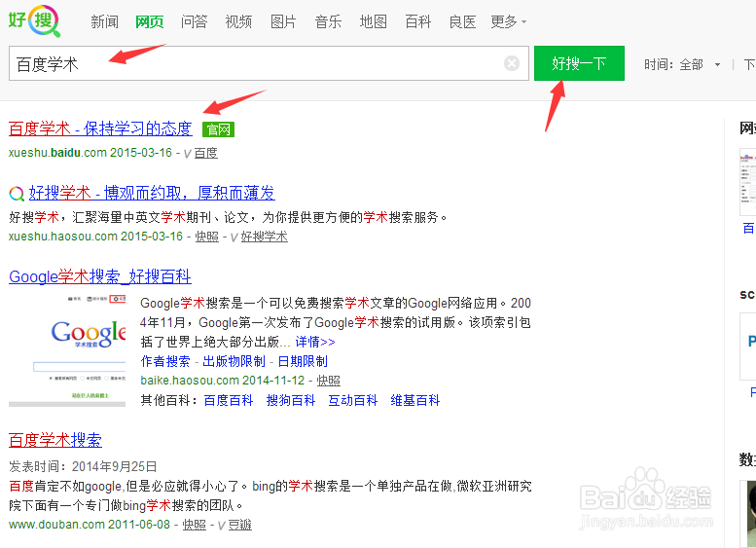Open the 百科 tab
The image size is (756, 548).
[418, 21]
